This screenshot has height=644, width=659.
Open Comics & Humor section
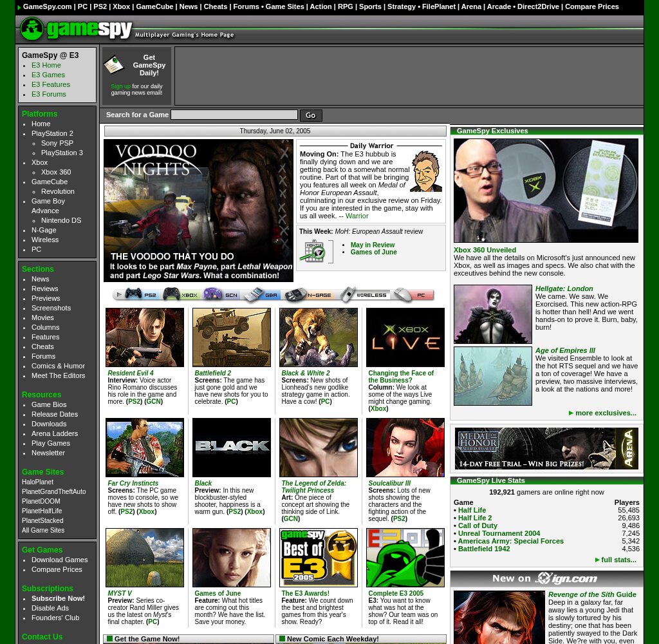coord(58,366)
